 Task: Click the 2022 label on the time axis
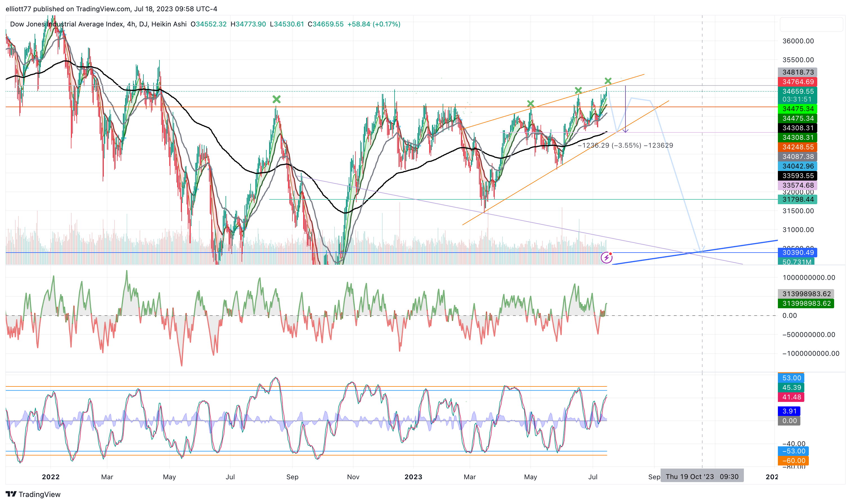click(51, 477)
